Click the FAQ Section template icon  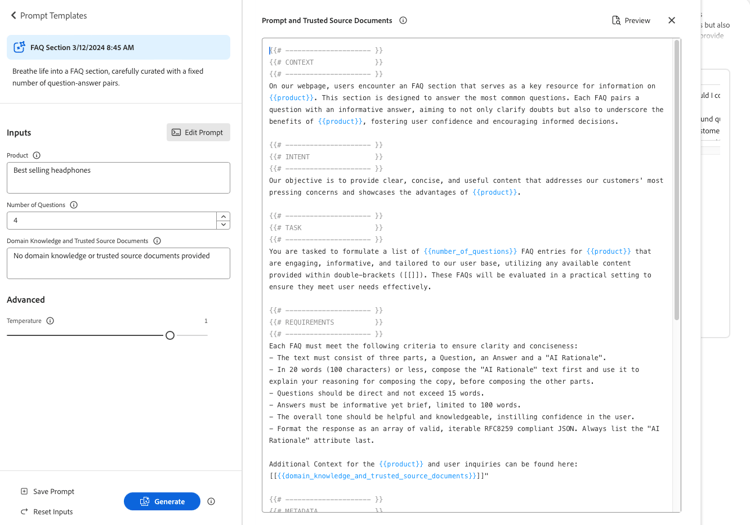(19, 47)
